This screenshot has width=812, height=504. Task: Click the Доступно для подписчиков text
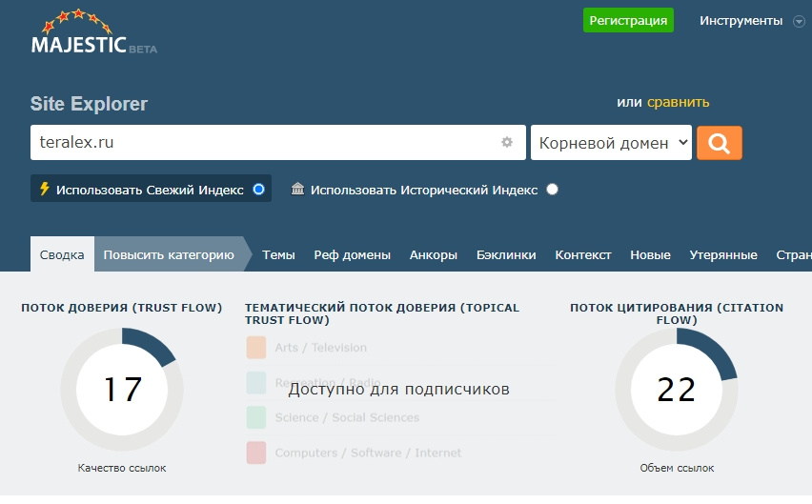[398, 389]
